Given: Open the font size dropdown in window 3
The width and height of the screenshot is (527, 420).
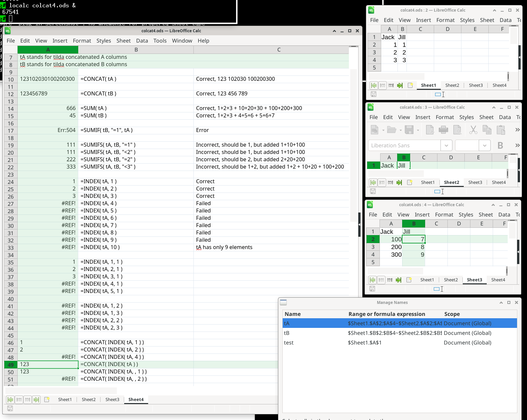Looking at the screenshot, I should (x=485, y=145).
